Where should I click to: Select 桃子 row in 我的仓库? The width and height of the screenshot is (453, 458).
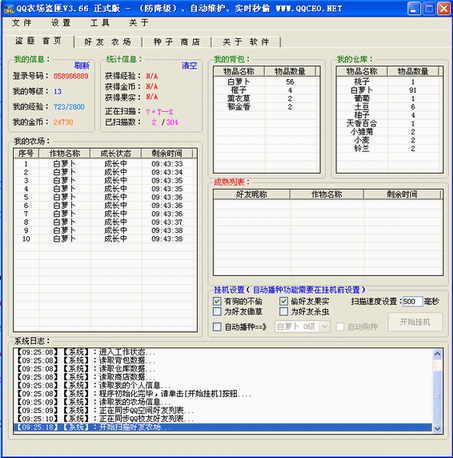coord(389,82)
